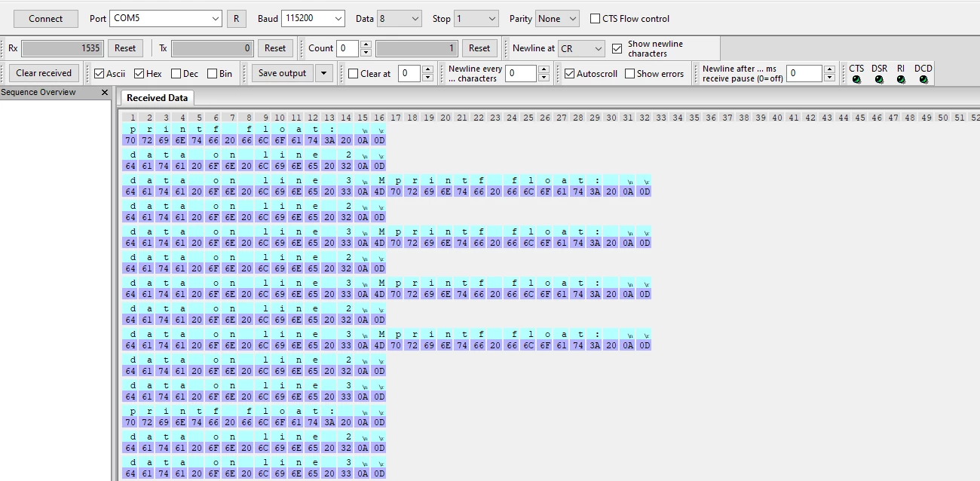Expand the Port COM5 dropdown
This screenshot has height=481, width=980.
[166, 18]
